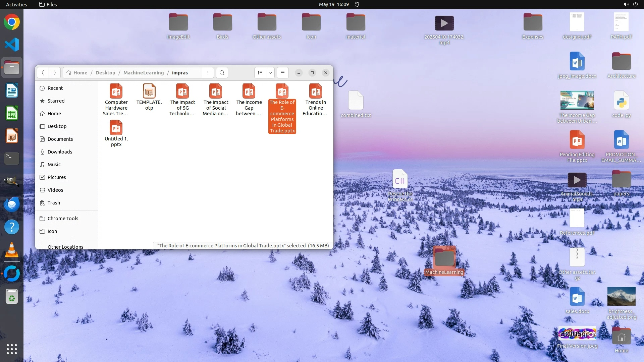The height and width of the screenshot is (362, 644).
Task: Select Trends in Online Education presentation
Action: [315, 100]
